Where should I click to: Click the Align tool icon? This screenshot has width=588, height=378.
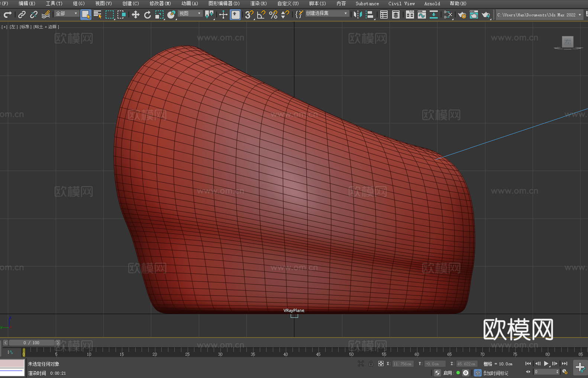(x=370, y=14)
